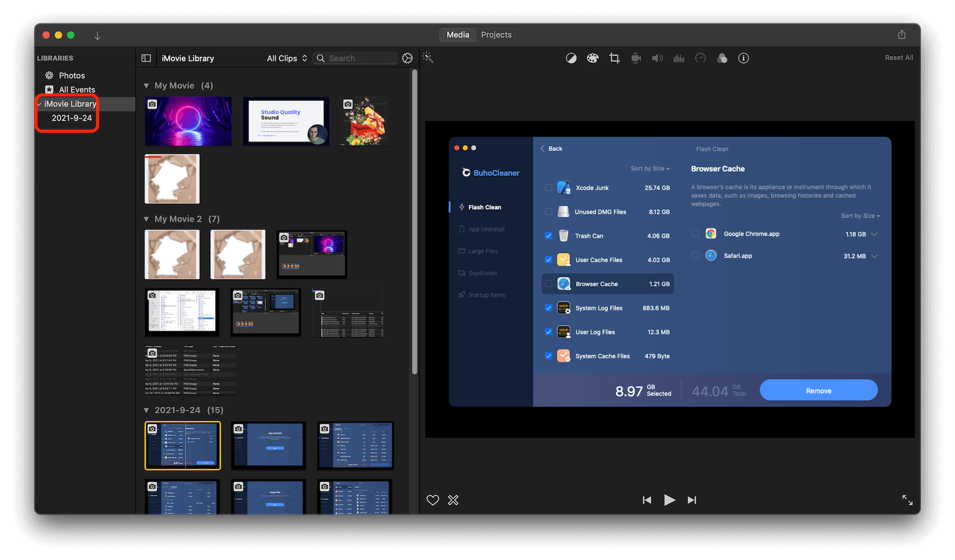Collapse the My Movie 2 (7) section
The height and width of the screenshot is (560, 955).
point(146,219)
